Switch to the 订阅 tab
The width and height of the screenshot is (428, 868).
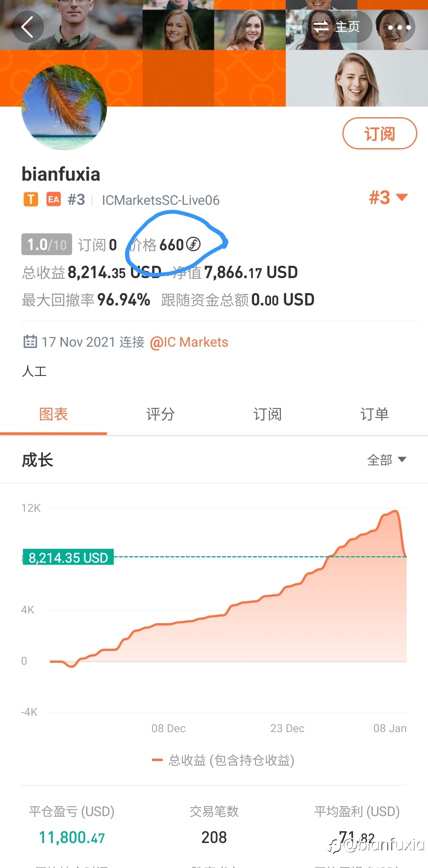point(267,414)
